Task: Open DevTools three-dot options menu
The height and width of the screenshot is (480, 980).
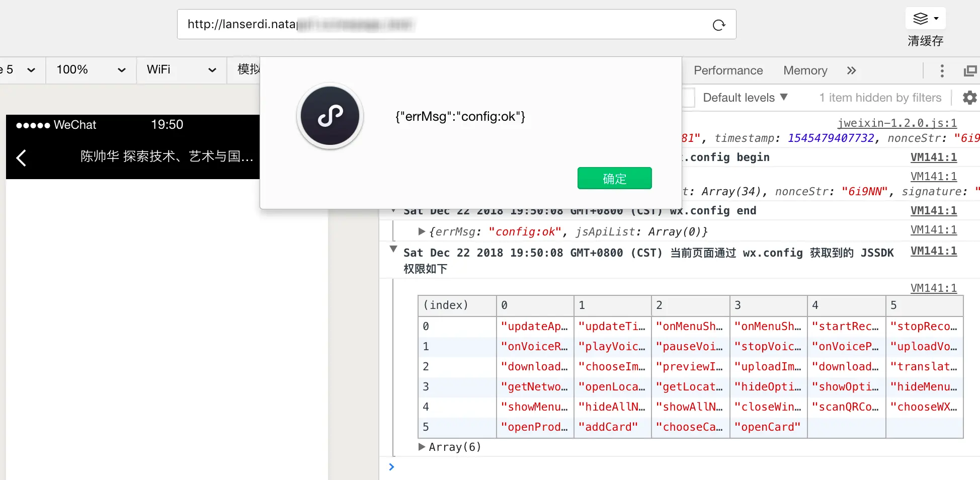Action: pos(942,71)
